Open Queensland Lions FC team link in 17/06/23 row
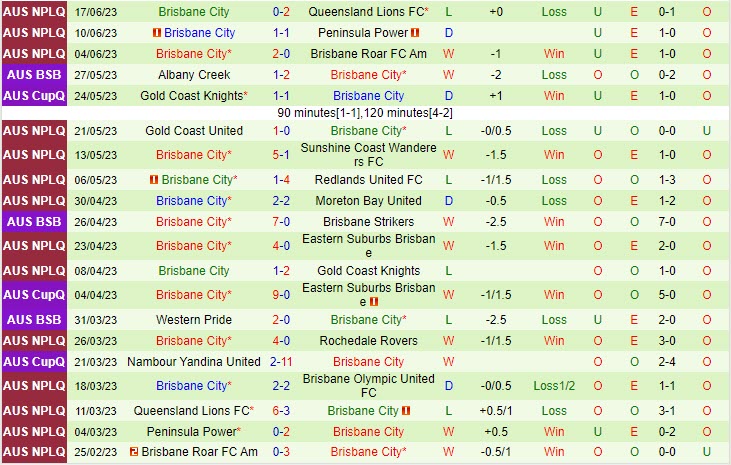The height and width of the screenshot is (465, 731). pos(366,12)
